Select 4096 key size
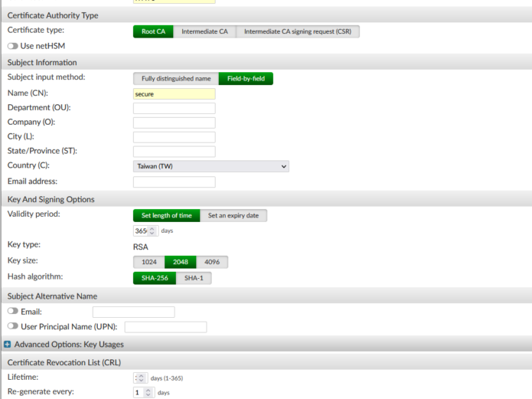This screenshot has height=399, width=532. 212,262
